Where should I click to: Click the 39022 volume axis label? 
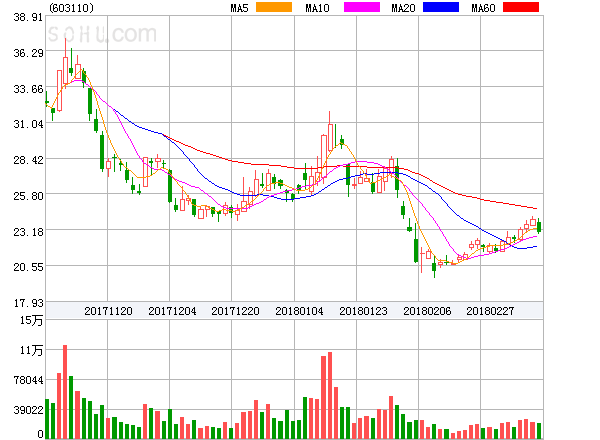pyautogui.click(x=28, y=411)
